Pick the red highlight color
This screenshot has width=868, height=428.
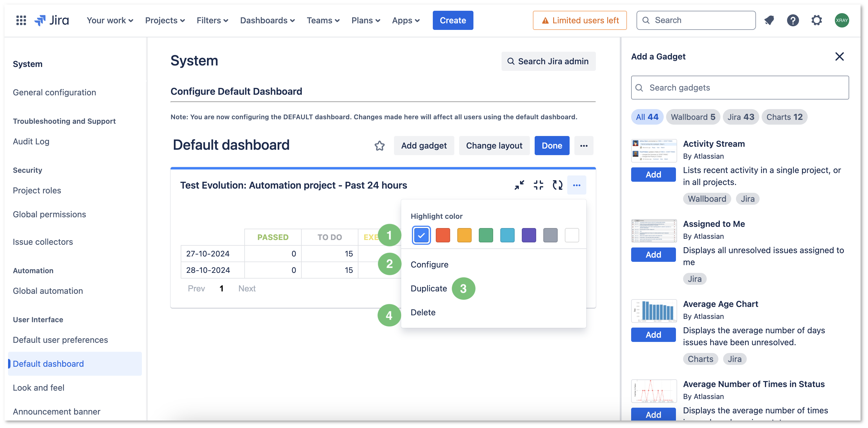point(442,235)
